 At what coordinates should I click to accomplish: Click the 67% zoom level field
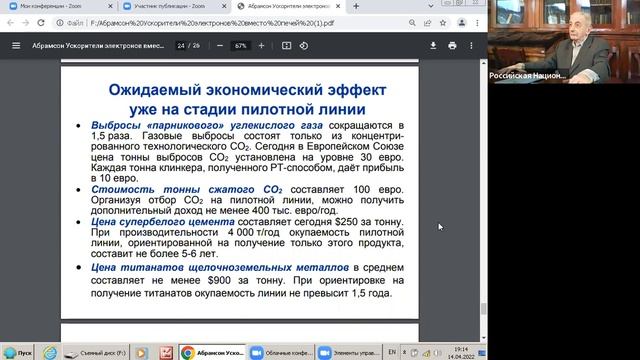[x=240, y=46]
